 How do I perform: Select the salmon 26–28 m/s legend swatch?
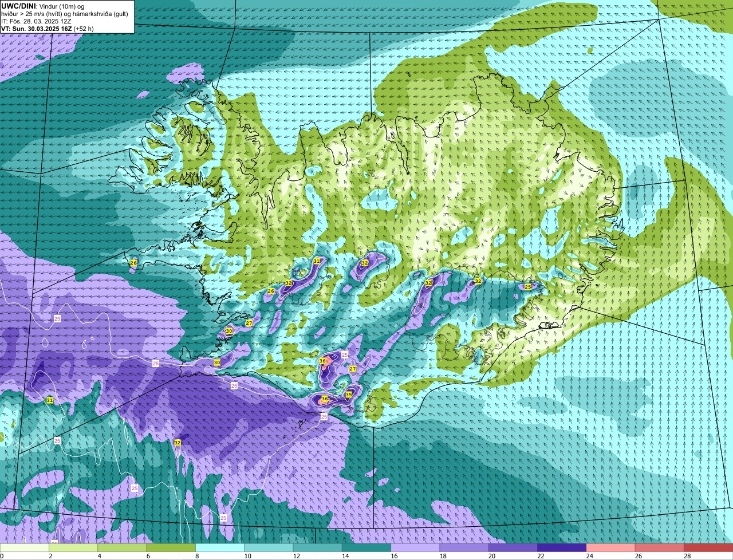[x=660, y=547]
